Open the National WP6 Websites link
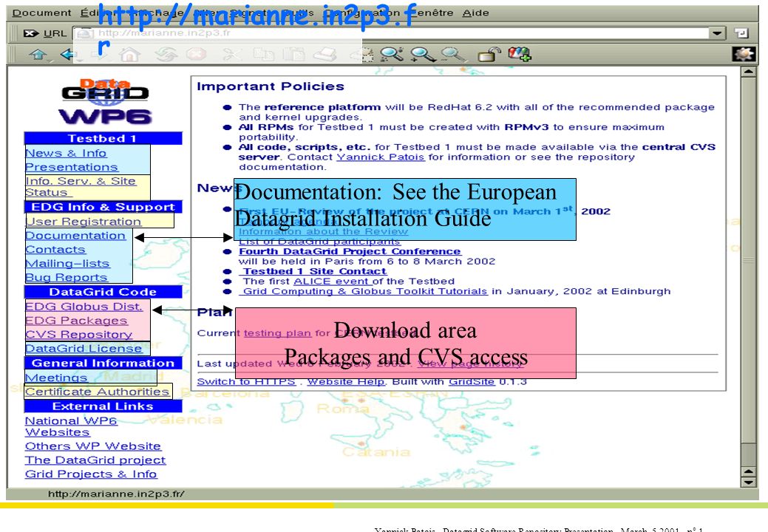Image resolution: width=768 pixels, height=532 pixels. click(x=71, y=426)
